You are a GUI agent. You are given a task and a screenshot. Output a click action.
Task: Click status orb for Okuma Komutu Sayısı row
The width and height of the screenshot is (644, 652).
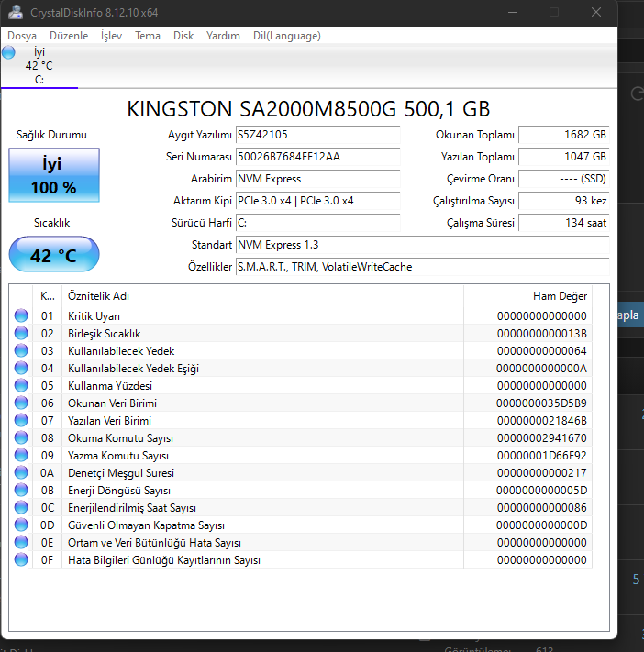tap(21, 437)
